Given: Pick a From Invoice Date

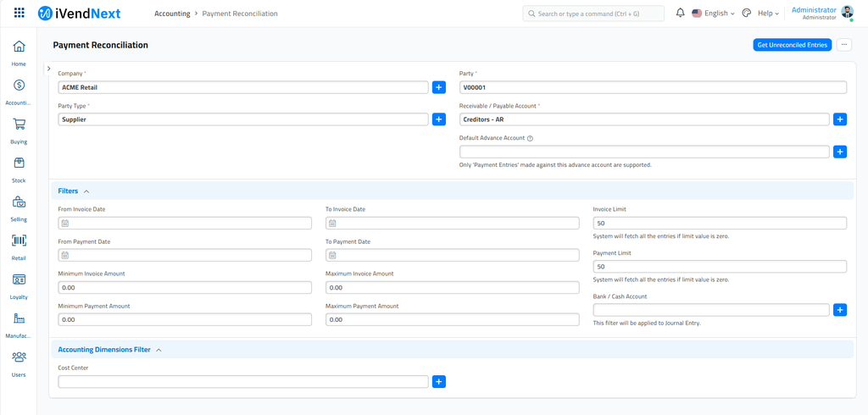Looking at the screenshot, I should (184, 223).
